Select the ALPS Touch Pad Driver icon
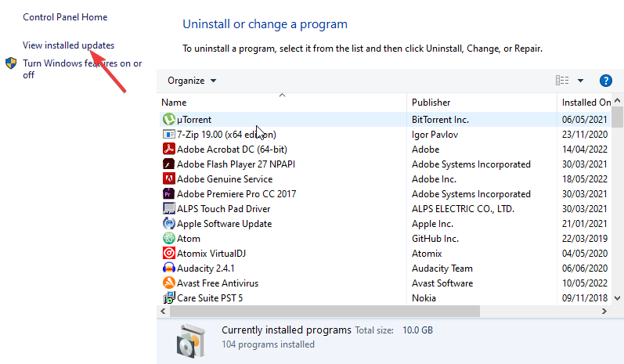This screenshot has width=624, height=364. (169, 208)
